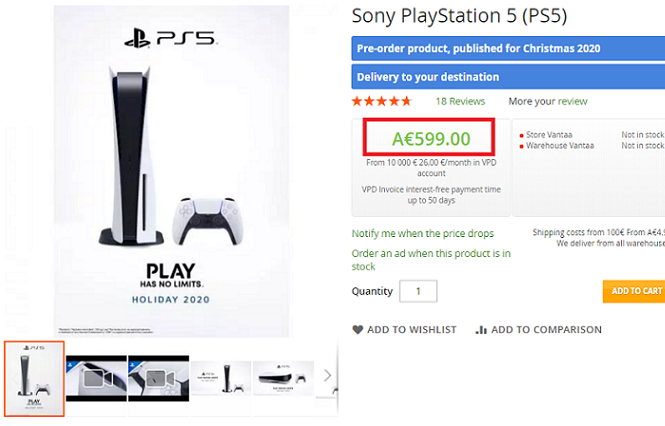Click 'Notify me when the price drops'
Screen dimensions: 665x426
pos(423,234)
